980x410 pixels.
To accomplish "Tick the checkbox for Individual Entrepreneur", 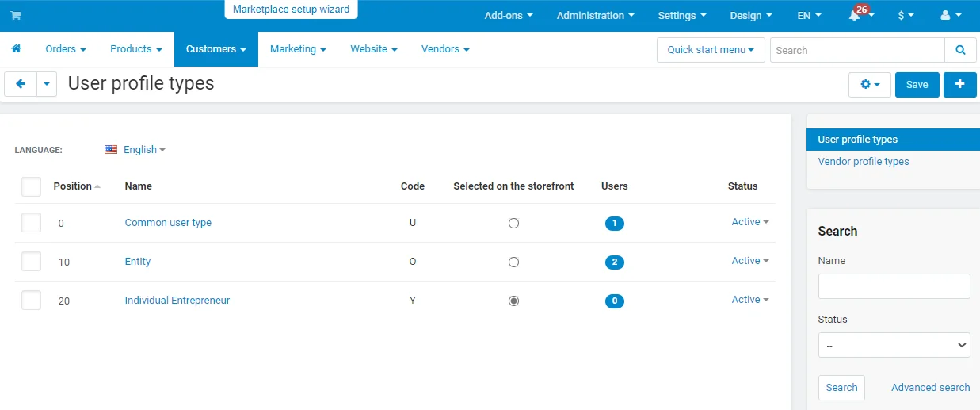I will (31, 301).
